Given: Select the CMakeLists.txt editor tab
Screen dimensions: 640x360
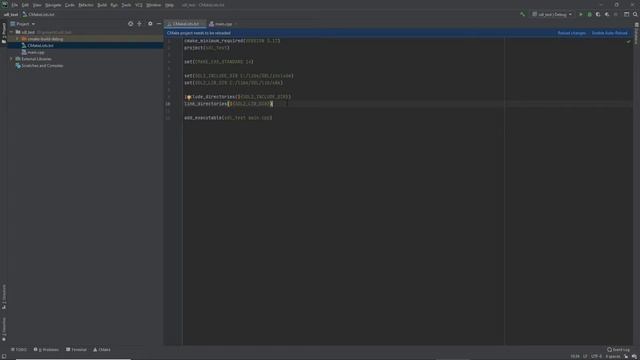Looking at the screenshot, I should click(x=185, y=24).
